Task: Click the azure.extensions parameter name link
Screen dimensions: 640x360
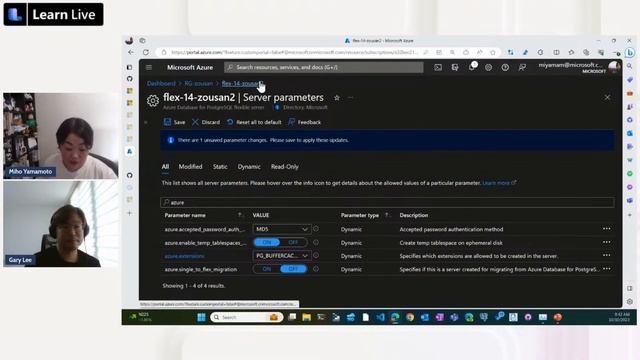Action: (x=184, y=256)
